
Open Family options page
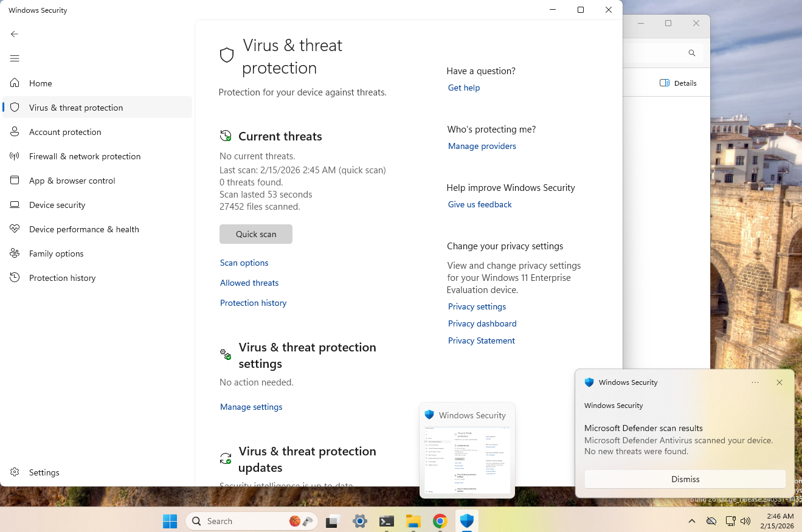click(56, 254)
